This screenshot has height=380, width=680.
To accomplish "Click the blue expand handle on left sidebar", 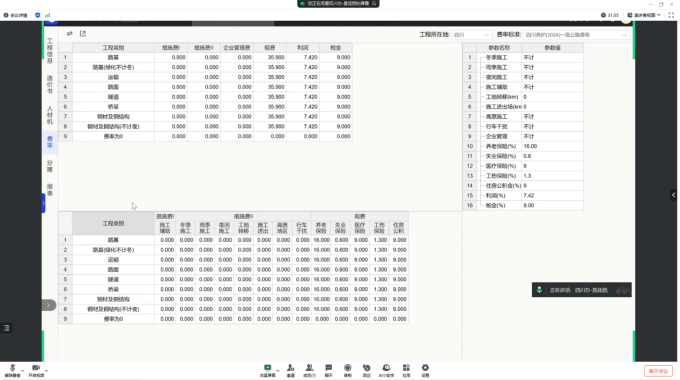I will (x=43, y=203).
